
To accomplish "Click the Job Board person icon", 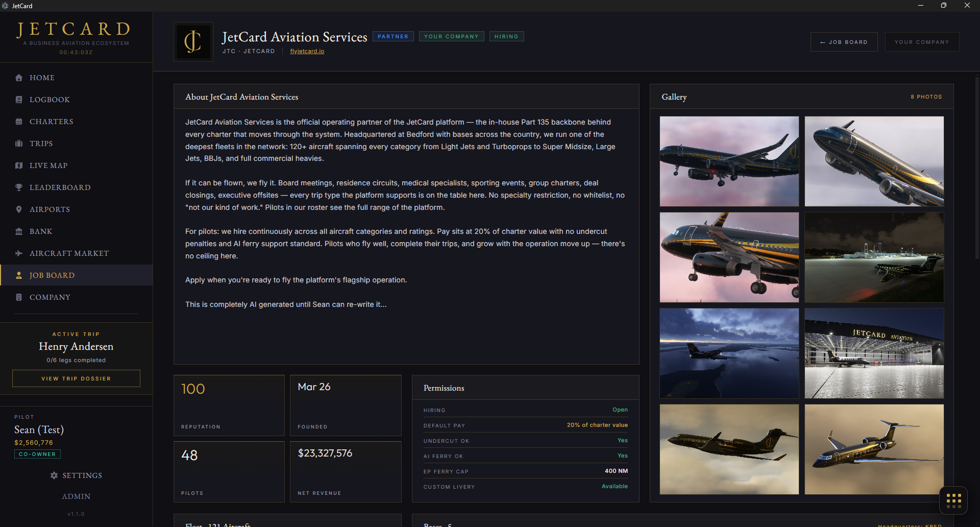I will click(19, 275).
